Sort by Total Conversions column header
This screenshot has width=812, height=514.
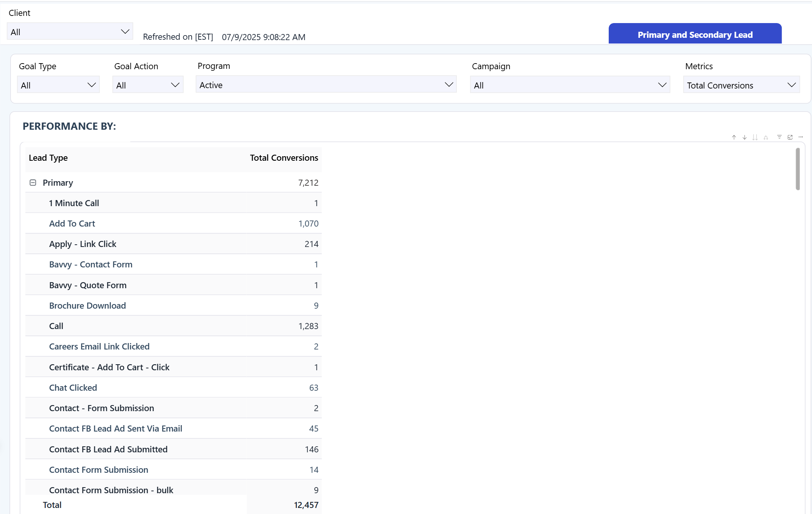tap(284, 158)
